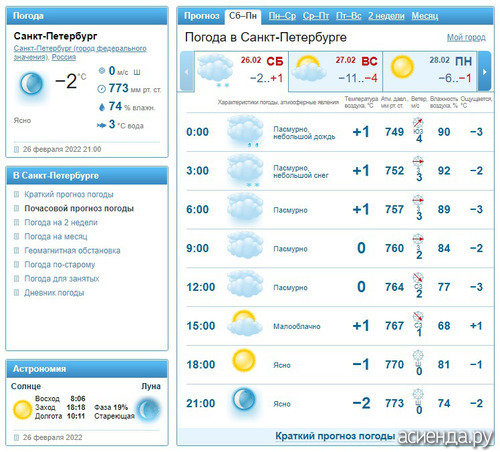This screenshot has width=500, height=452.
Task: Click the current clear-night moon icon
Action: pos(32,84)
